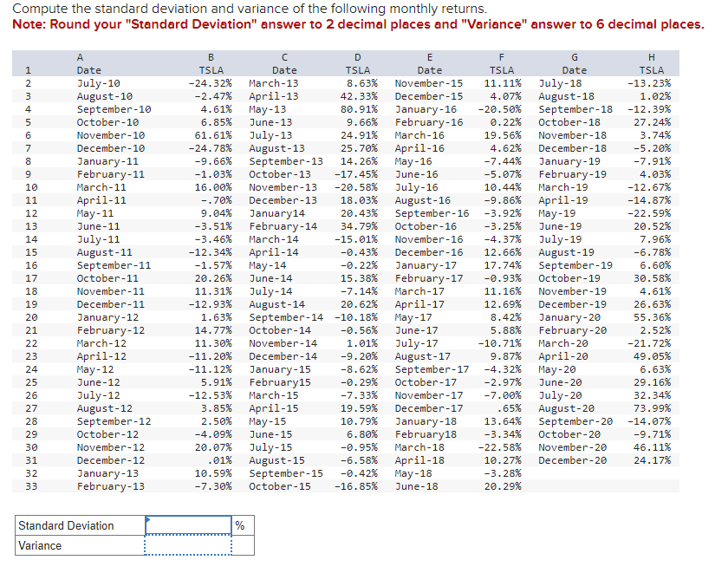The width and height of the screenshot is (728, 573).
Task: Select the cell showing 24.17%
Action: tap(652, 461)
